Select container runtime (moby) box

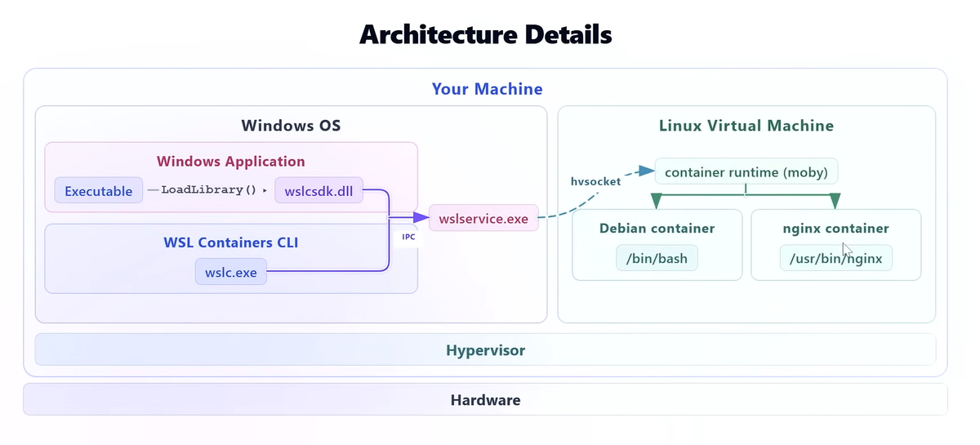tap(746, 171)
